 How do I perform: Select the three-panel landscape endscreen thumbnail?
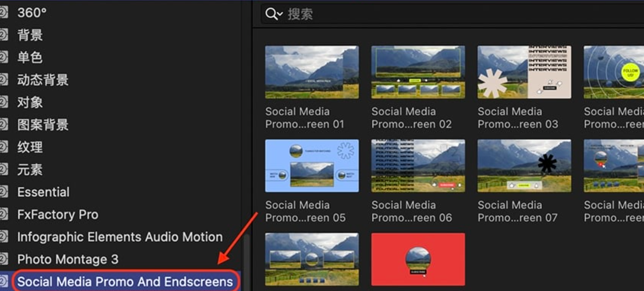[312, 259]
